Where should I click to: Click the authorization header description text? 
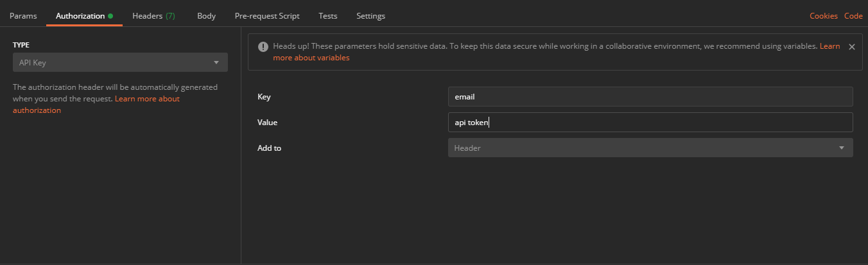(x=115, y=92)
